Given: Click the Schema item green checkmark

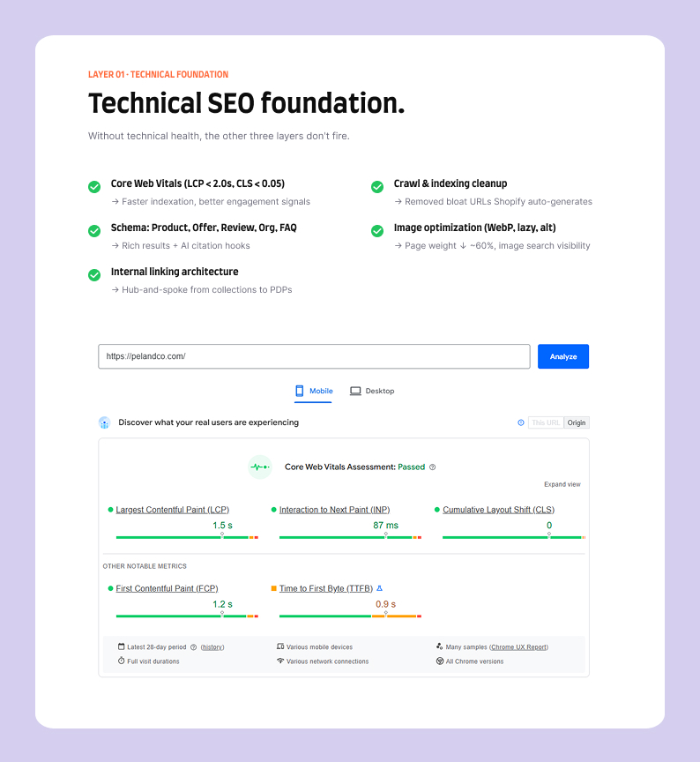Looking at the screenshot, I should (x=94, y=231).
